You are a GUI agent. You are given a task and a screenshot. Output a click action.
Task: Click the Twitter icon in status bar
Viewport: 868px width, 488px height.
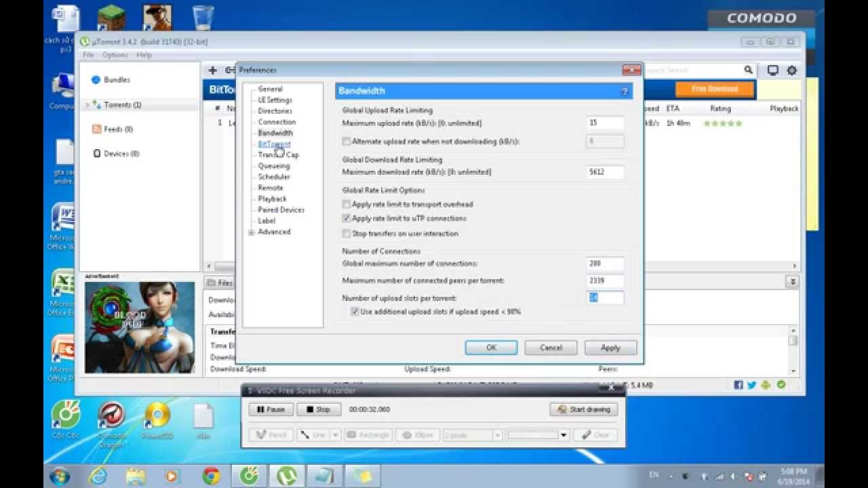click(x=752, y=385)
